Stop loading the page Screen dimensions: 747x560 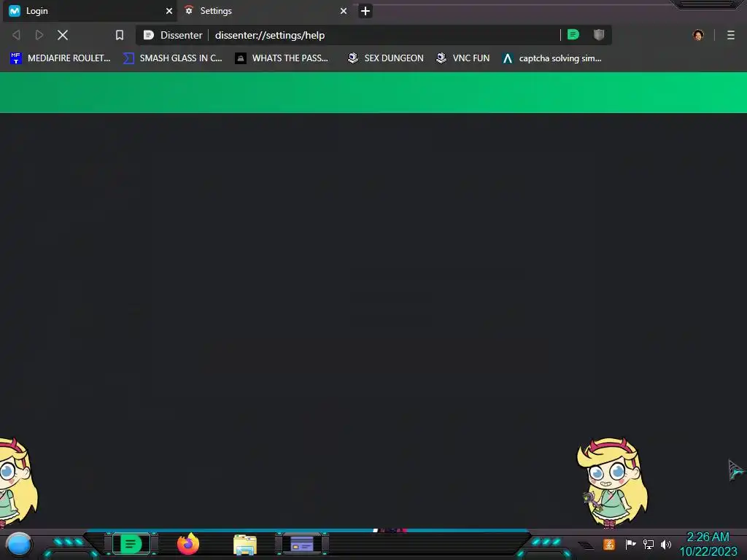tap(63, 35)
